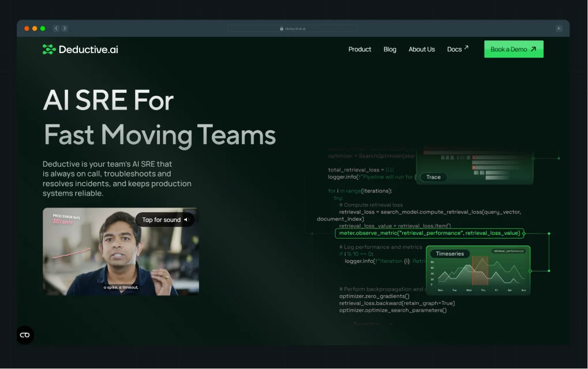The width and height of the screenshot is (588, 369).
Task: Open the Blog page
Action: [389, 50]
